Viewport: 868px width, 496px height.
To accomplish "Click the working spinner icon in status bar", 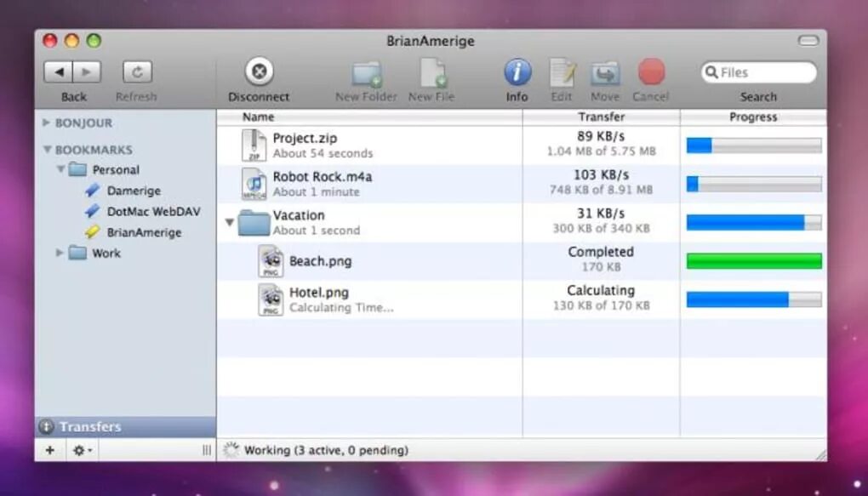I will [x=231, y=450].
